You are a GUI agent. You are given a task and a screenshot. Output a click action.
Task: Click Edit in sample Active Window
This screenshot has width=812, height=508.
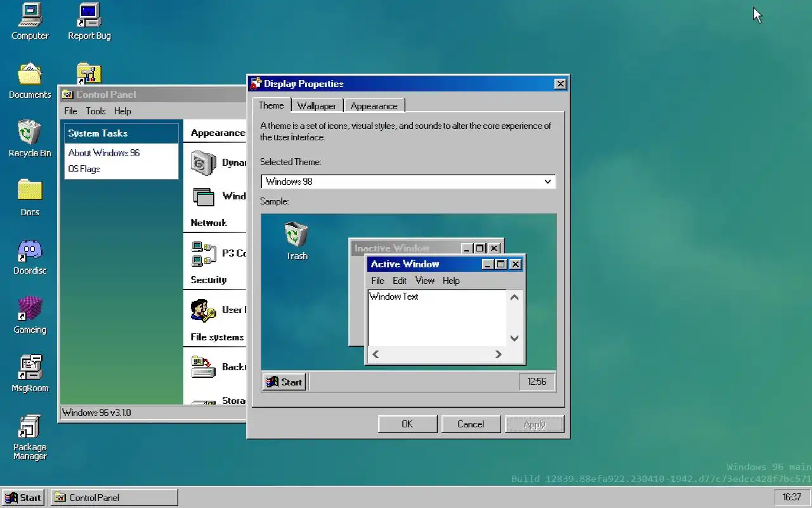[x=400, y=281]
